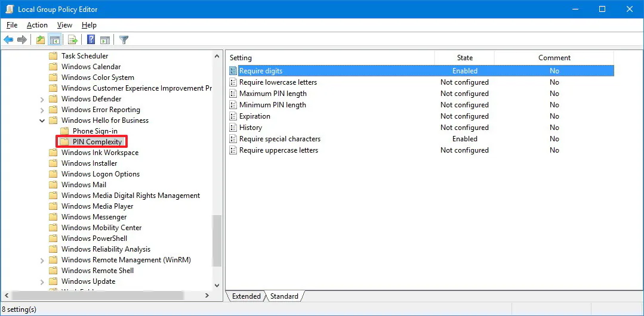Open the File menu
644x316 pixels.
pos(12,25)
